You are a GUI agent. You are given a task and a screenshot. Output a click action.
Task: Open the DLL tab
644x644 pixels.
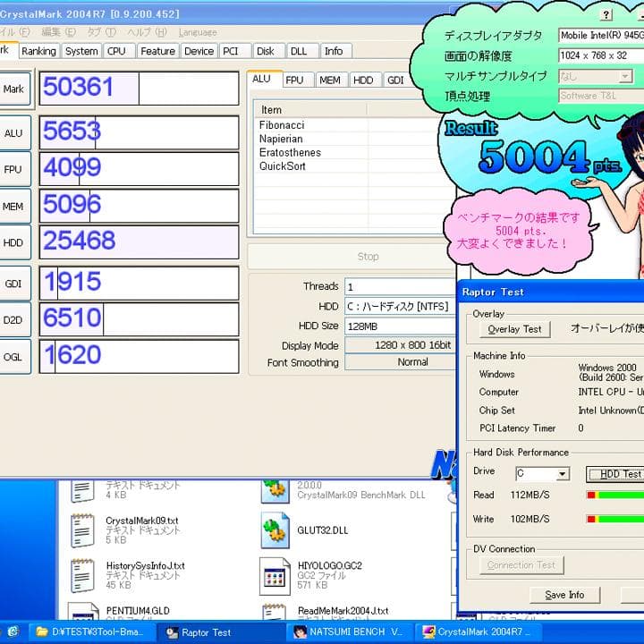(302, 51)
